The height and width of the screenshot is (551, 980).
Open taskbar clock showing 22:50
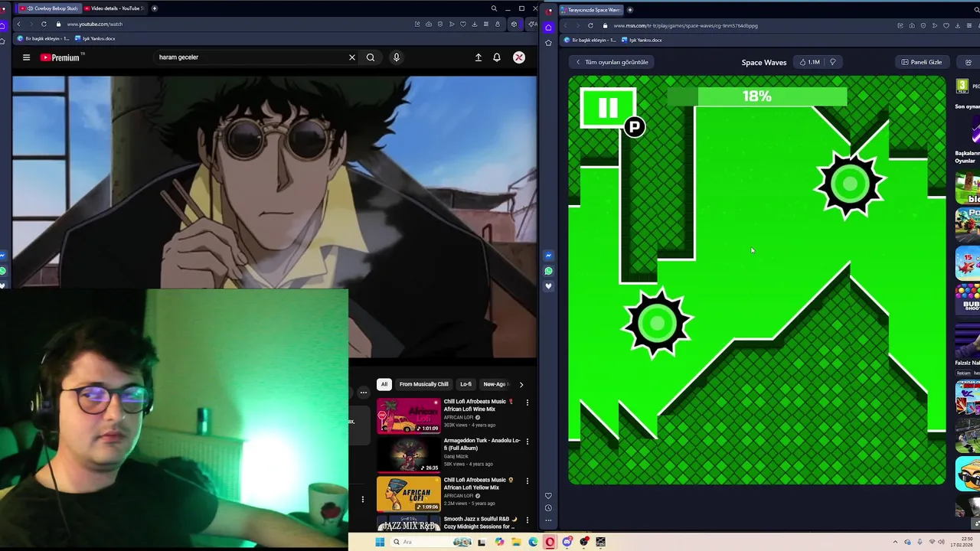point(963,542)
